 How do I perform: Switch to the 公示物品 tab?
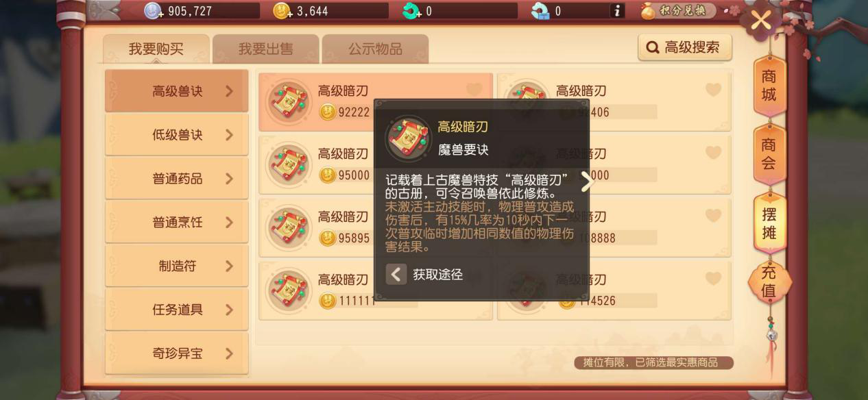point(375,49)
